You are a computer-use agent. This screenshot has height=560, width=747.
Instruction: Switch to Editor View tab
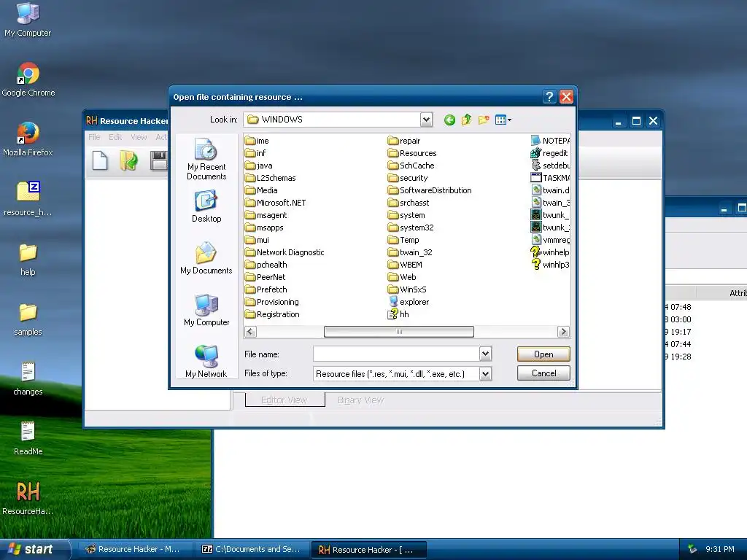pyautogui.click(x=285, y=400)
